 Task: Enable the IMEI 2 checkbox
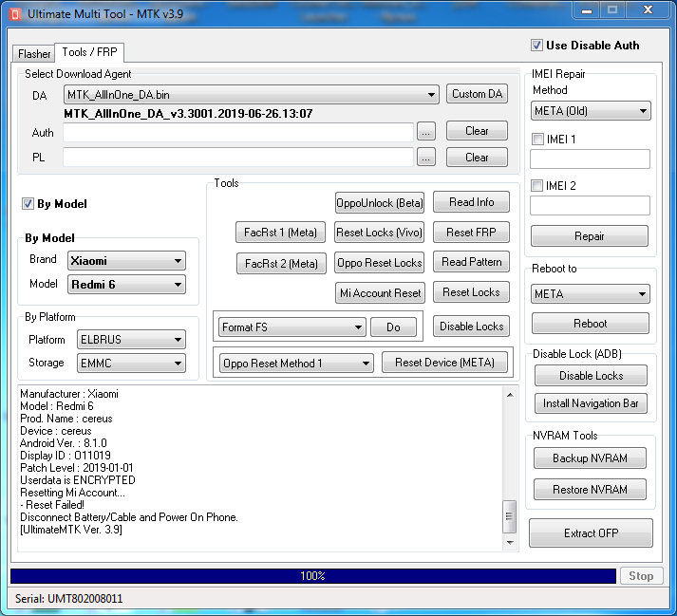pos(536,186)
